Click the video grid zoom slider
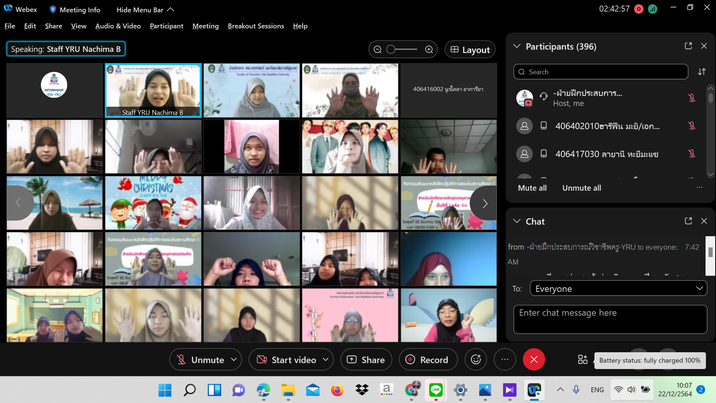716x403 pixels. point(402,49)
